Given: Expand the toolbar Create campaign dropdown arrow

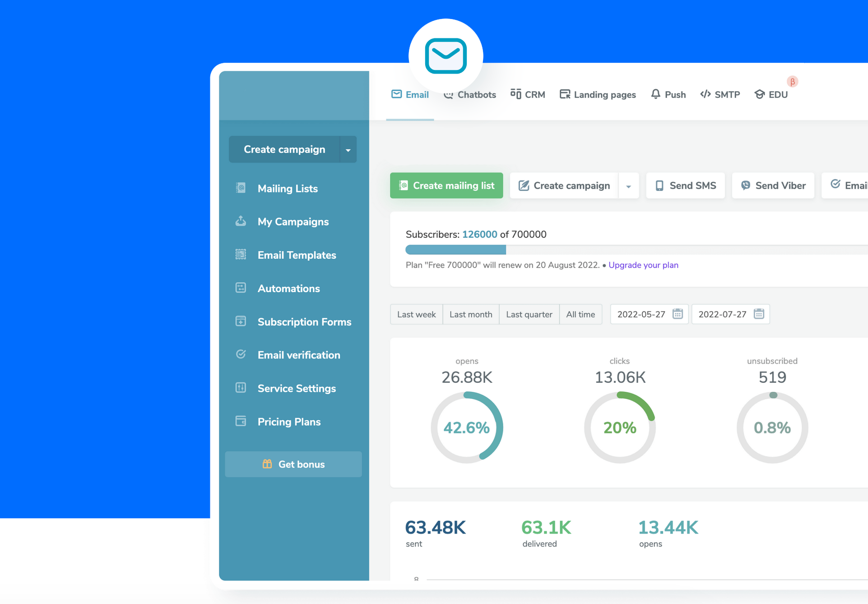Looking at the screenshot, I should 628,186.
